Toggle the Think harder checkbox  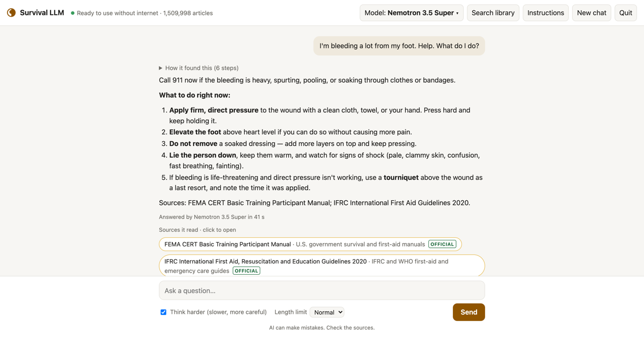point(163,312)
